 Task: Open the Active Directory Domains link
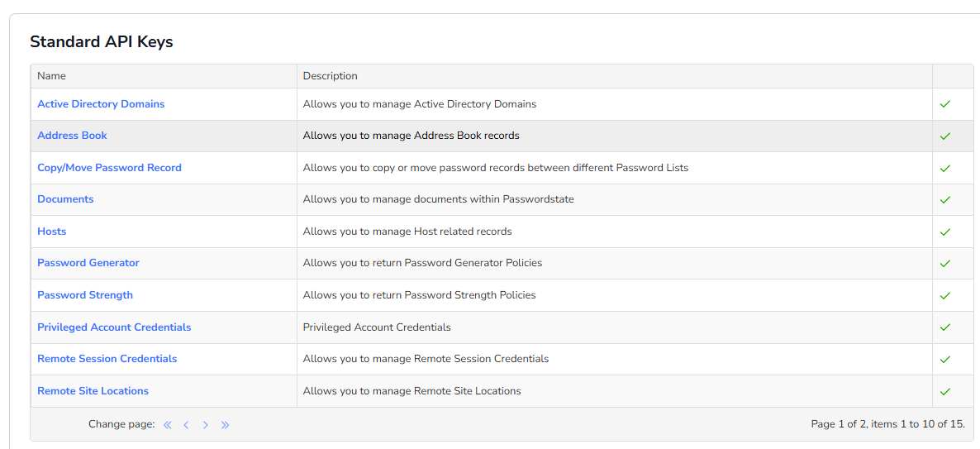pyautogui.click(x=101, y=104)
